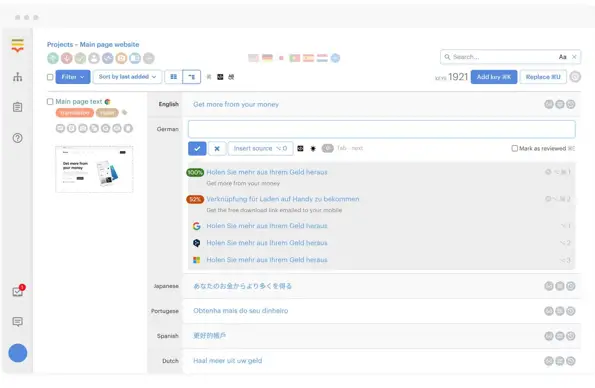Image resolution: width=595 pixels, height=388 pixels.
Task: Click the Replace button
Action: 543,77
